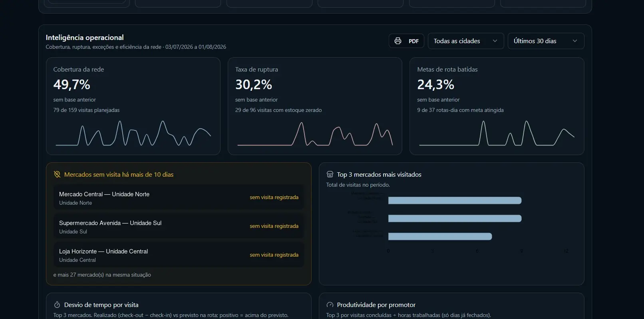644x319 pixels.
Task: Click the store icon beside Top 3 mercados
Action: 330,174
